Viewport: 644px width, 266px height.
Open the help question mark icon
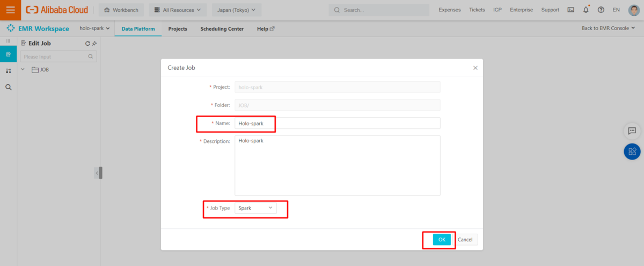click(x=601, y=10)
